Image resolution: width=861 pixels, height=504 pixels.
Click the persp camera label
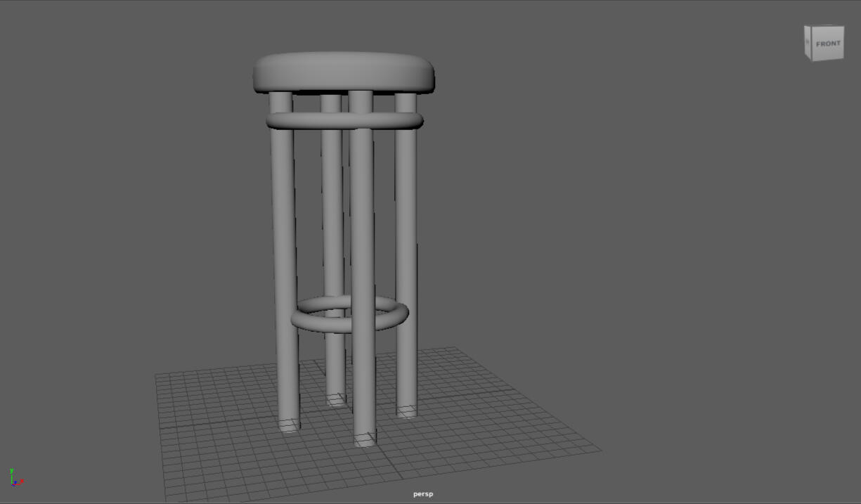tap(423, 493)
